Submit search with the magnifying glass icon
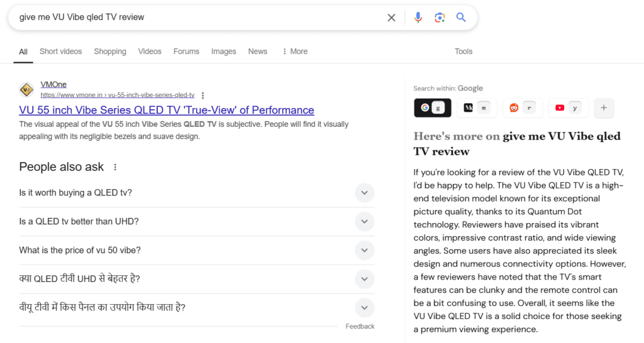This screenshot has width=644, height=343. pyautogui.click(x=461, y=17)
